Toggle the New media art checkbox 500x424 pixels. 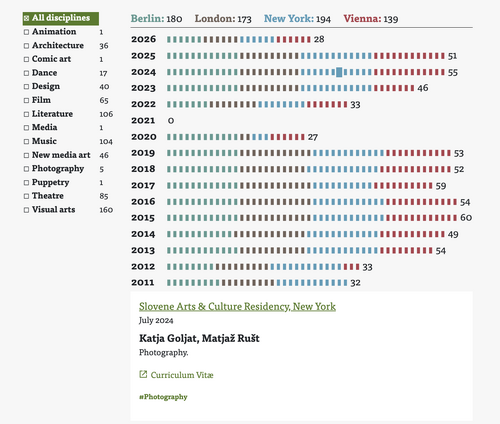[x=26, y=155]
